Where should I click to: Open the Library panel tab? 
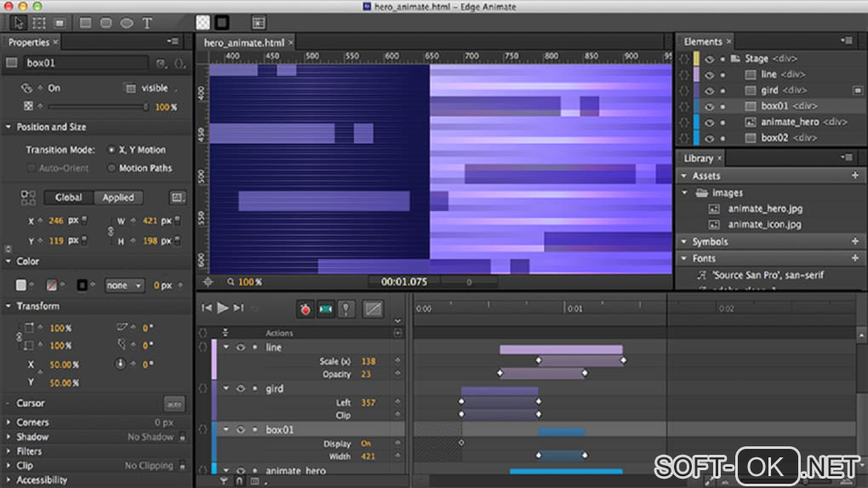[698, 158]
